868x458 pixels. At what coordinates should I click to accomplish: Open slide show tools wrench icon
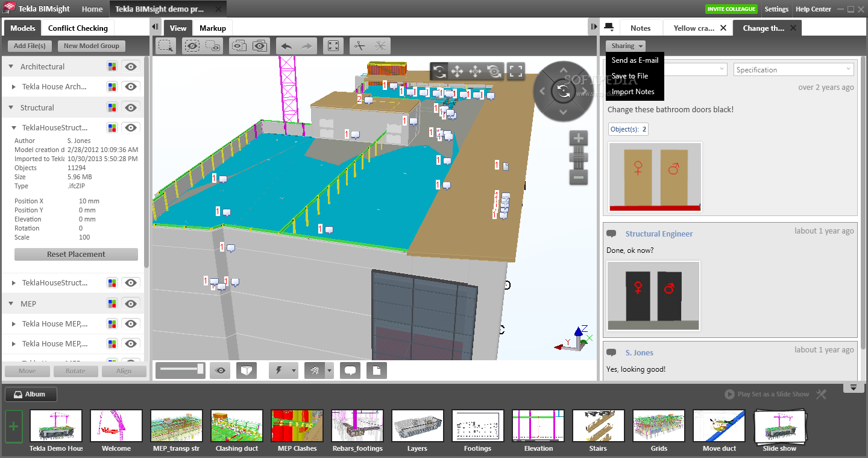[821, 394]
